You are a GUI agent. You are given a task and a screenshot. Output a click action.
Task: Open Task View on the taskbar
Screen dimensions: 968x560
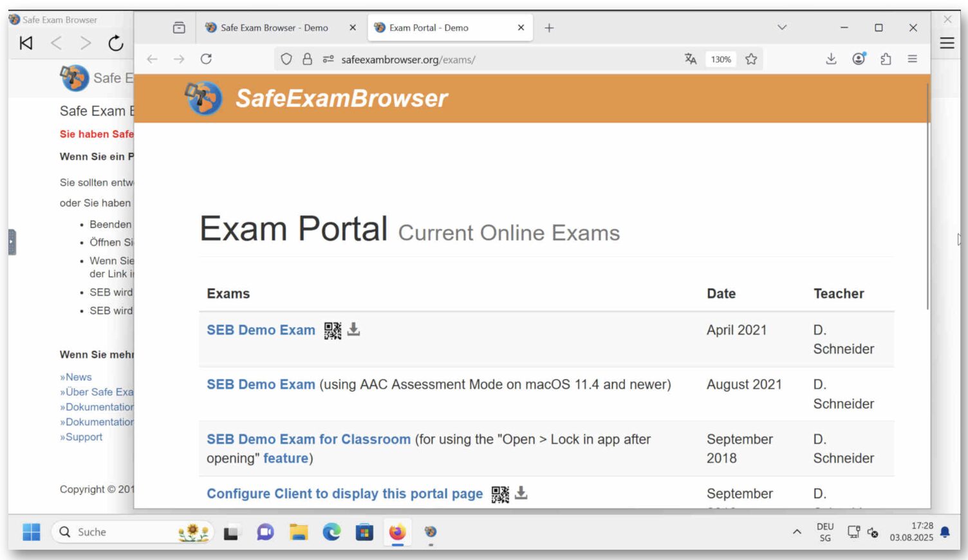tap(230, 533)
